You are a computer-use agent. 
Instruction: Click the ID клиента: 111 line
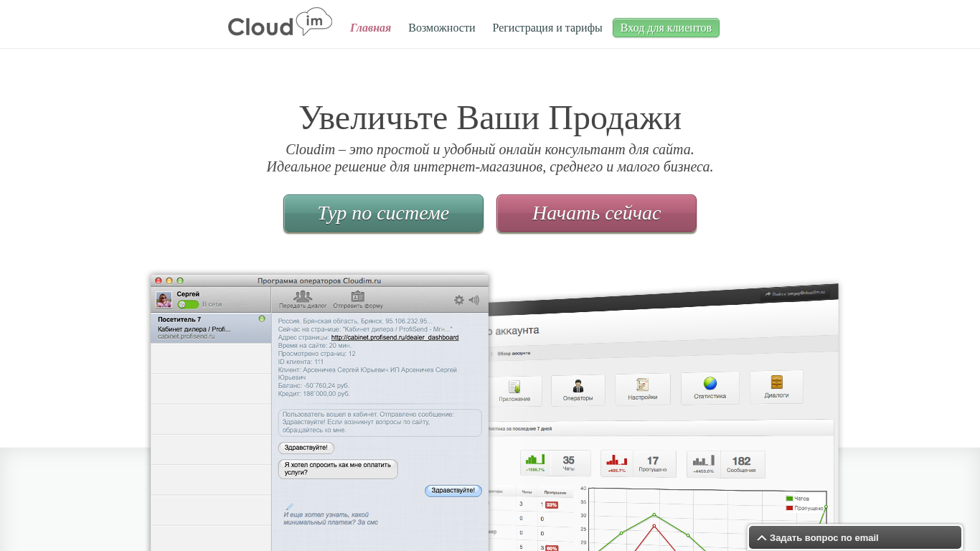click(301, 362)
